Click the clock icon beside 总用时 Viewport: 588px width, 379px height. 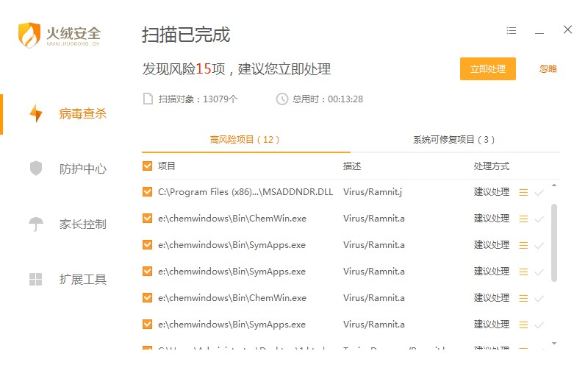tap(282, 99)
